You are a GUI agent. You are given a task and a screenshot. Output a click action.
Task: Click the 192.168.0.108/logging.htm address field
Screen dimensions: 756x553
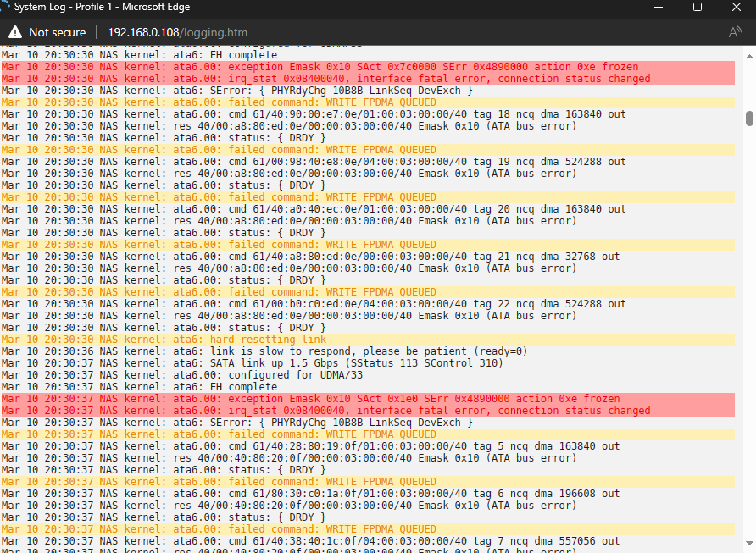coord(177,32)
